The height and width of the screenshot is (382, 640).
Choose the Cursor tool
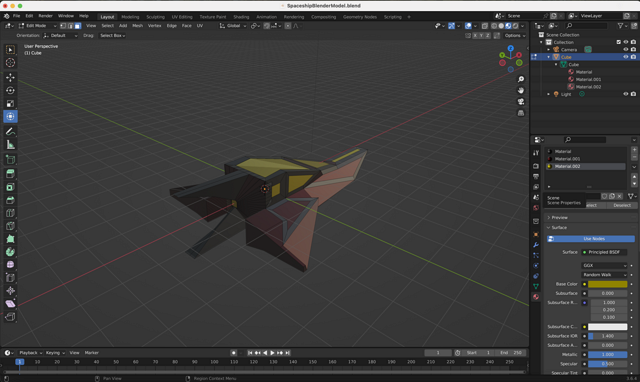pyautogui.click(x=10, y=62)
